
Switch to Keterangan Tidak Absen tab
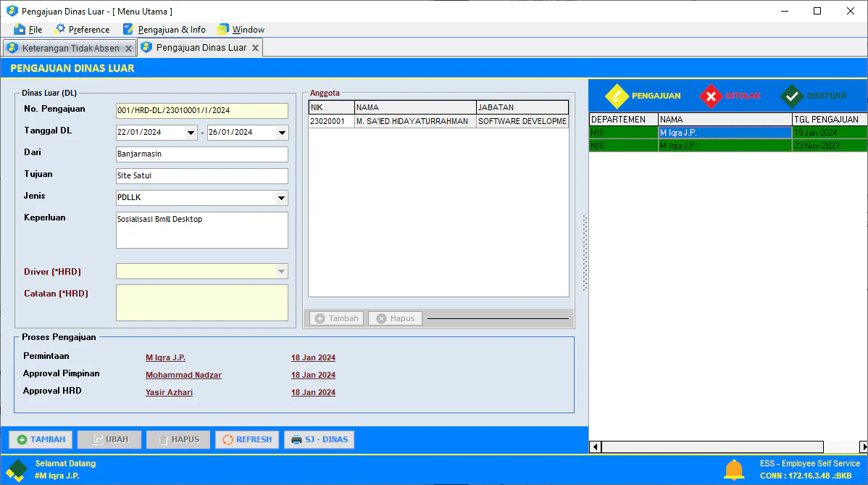tap(70, 48)
